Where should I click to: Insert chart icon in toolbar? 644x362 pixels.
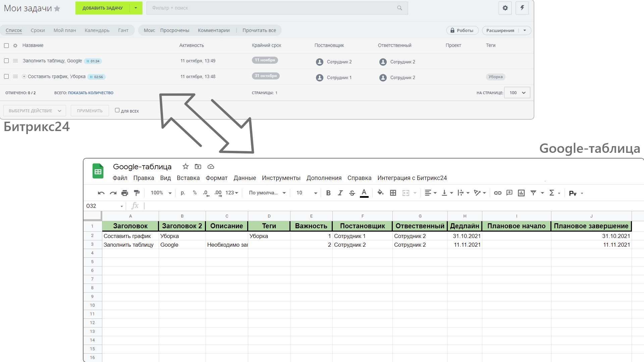pyautogui.click(x=521, y=193)
